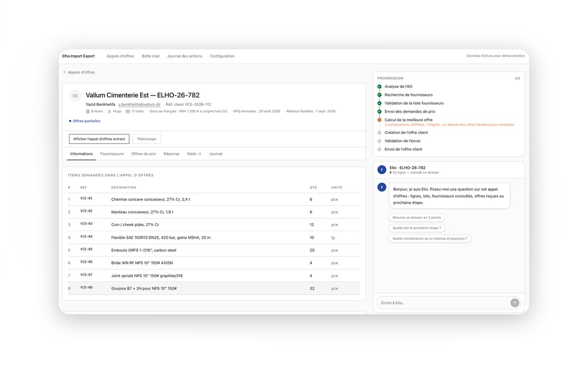The image size is (588, 368).
Task: Select row Goujons B7 + 2H pour NPS 10" 150#
Action: click(x=214, y=289)
